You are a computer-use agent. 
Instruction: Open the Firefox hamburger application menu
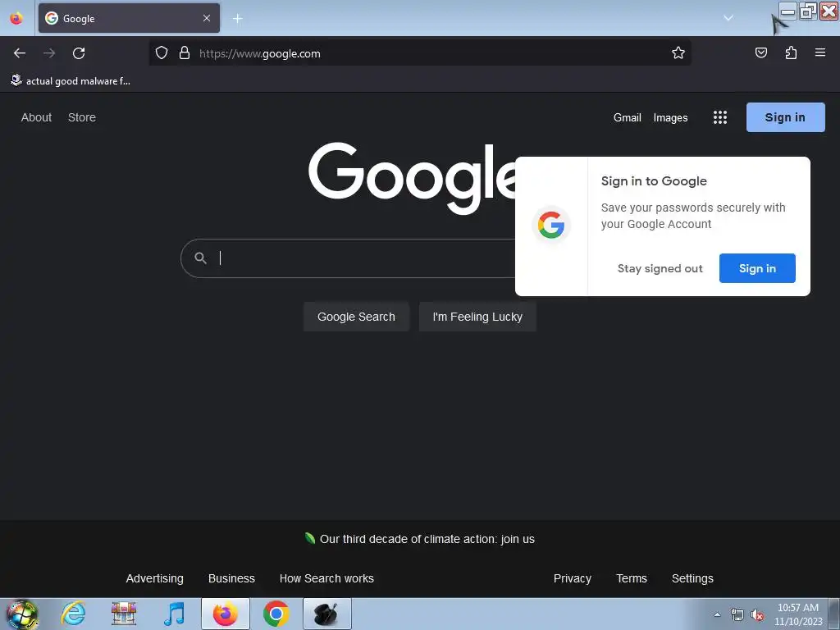819,52
